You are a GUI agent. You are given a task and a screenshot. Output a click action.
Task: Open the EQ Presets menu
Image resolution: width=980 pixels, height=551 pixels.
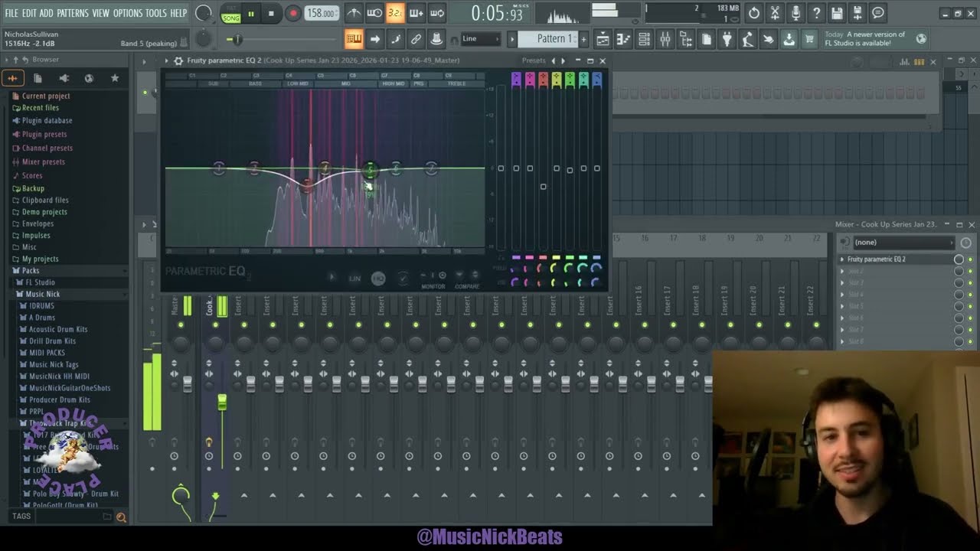click(x=534, y=60)
